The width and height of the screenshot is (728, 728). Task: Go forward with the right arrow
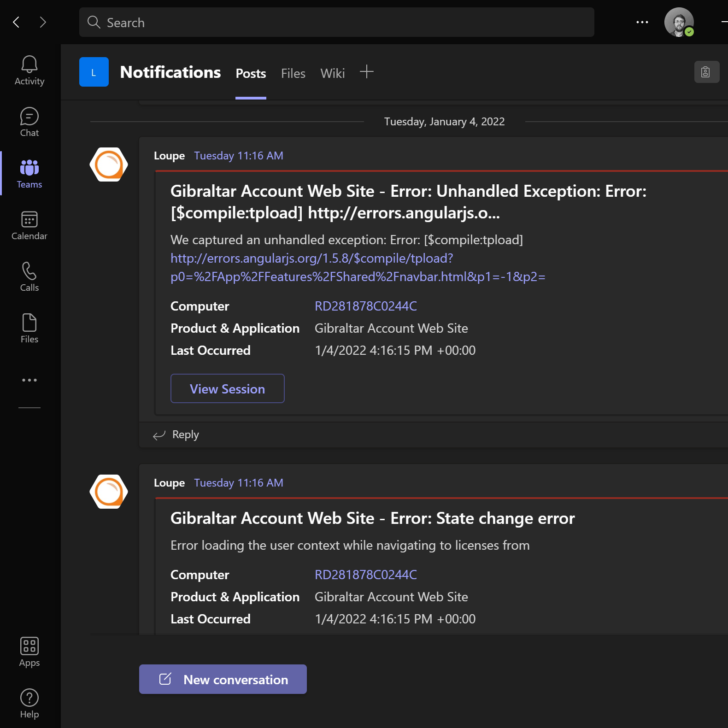[43, 22]
